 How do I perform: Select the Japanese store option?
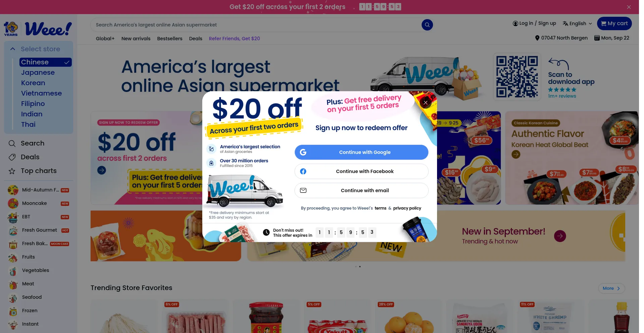(38, 73)
